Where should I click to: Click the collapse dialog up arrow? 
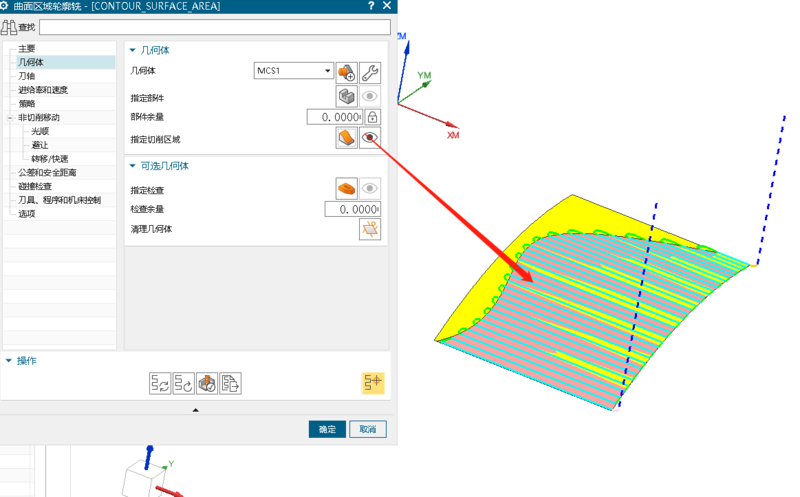[195, 410]
